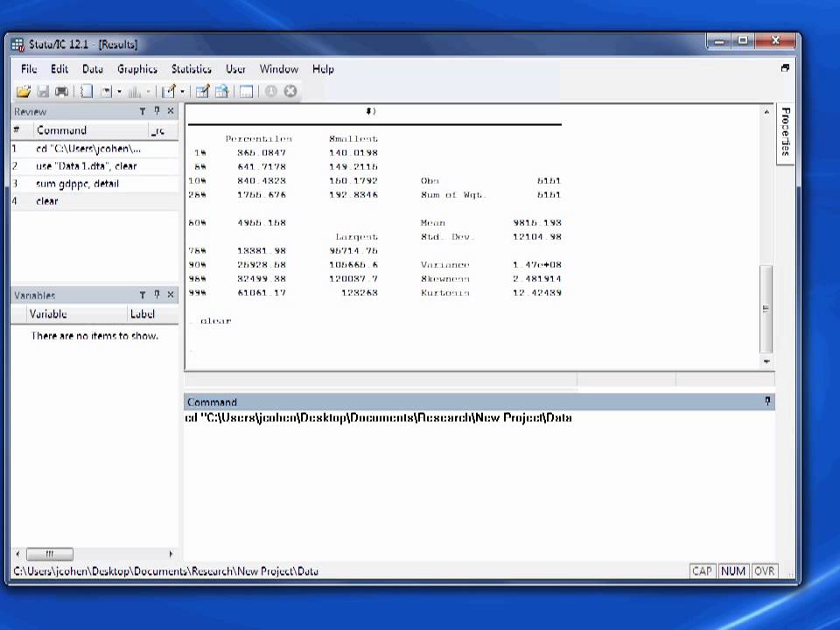Click in the Command input field text
The height and width of the screenshot is (630, 840).
tap(378, 418)
